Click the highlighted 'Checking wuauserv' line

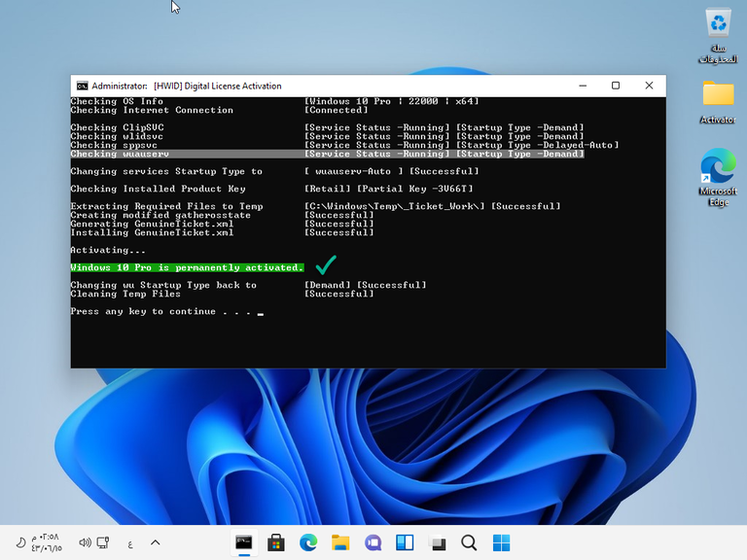pos(327,154)
